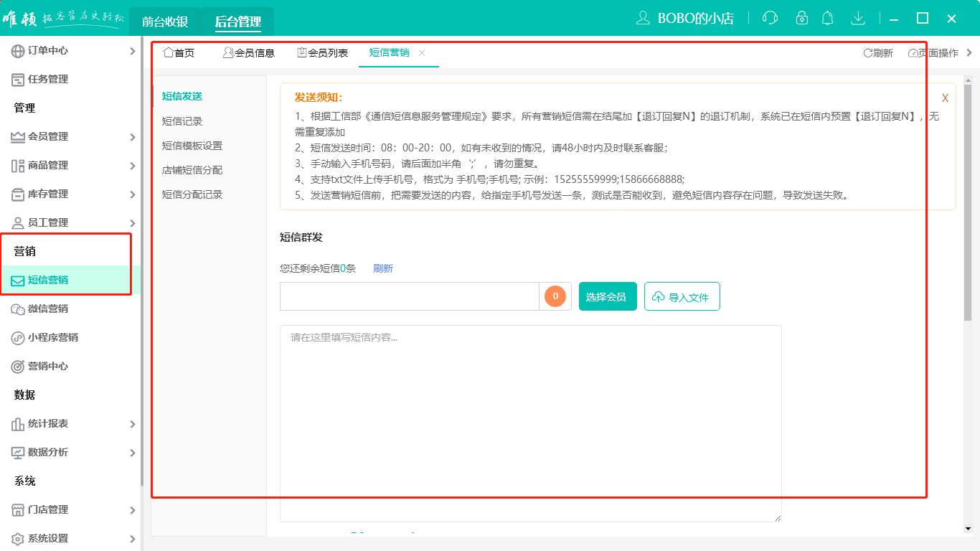The height and width of the screenshot is (551, 980).
Task: Click the 会员管理 crown icon
Action: point(18,137)
